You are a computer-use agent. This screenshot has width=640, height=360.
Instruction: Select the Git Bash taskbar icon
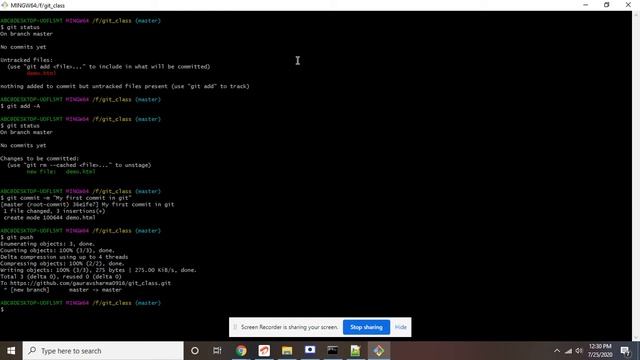379,351
